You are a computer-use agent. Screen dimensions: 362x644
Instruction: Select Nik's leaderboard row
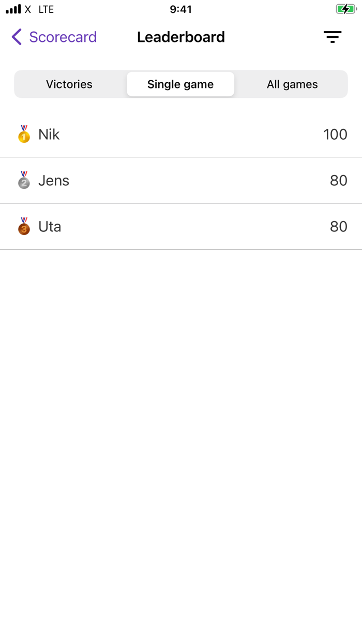(181, 134)
